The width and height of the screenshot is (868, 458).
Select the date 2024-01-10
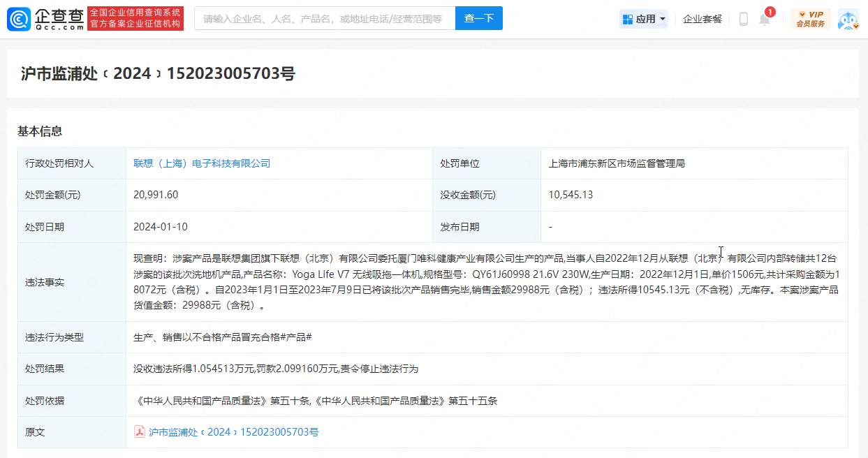(x=161, y=227)
